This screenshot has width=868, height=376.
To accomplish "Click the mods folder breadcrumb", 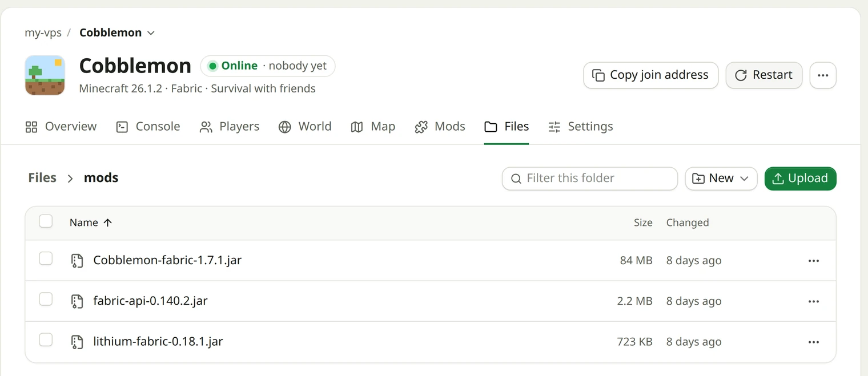I will (x=101, y=178).
